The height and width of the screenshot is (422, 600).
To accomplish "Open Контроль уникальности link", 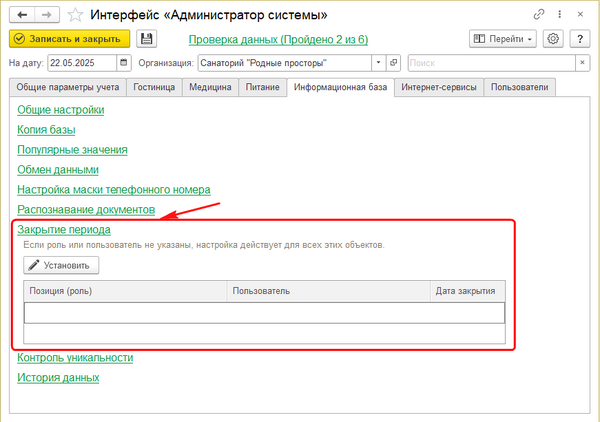I will pyautogui.click(x=75, y=357).
